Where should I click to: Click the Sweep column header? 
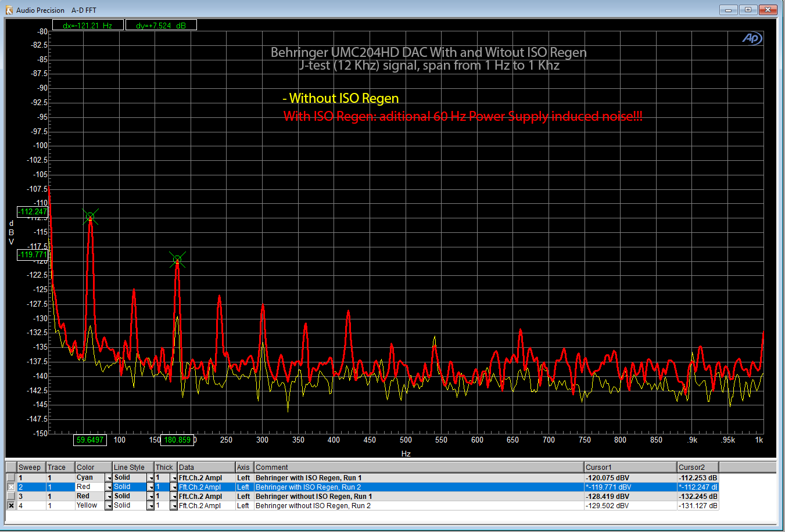coord(31,468)
